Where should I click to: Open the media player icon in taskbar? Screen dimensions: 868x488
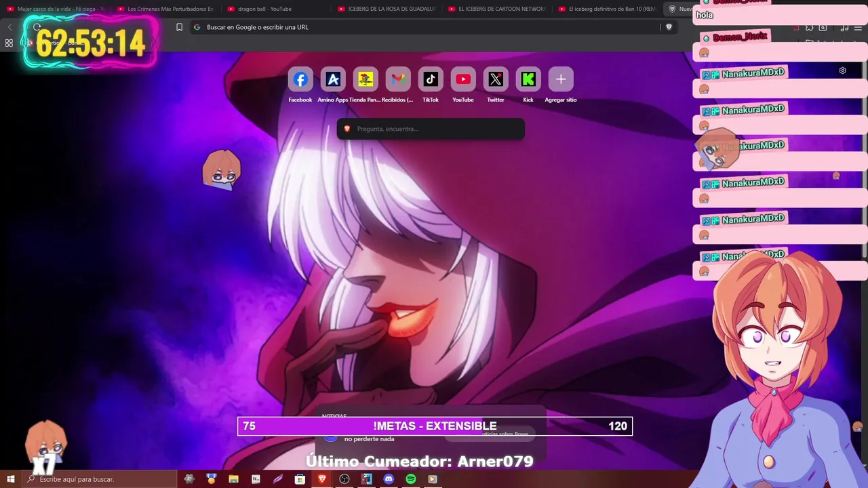pos(433,479)
